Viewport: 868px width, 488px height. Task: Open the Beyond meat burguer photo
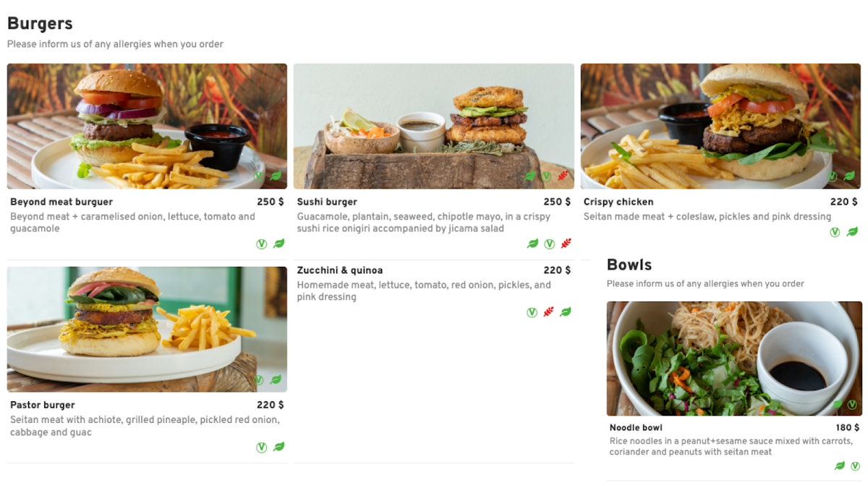147,127
